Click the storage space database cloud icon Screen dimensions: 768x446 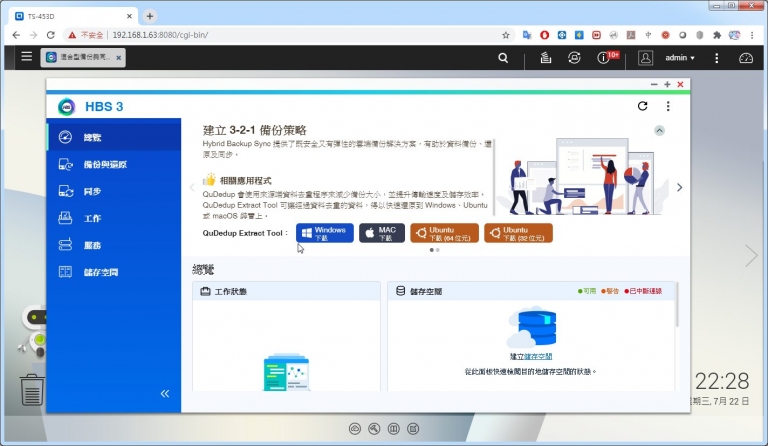coord(531,327)
